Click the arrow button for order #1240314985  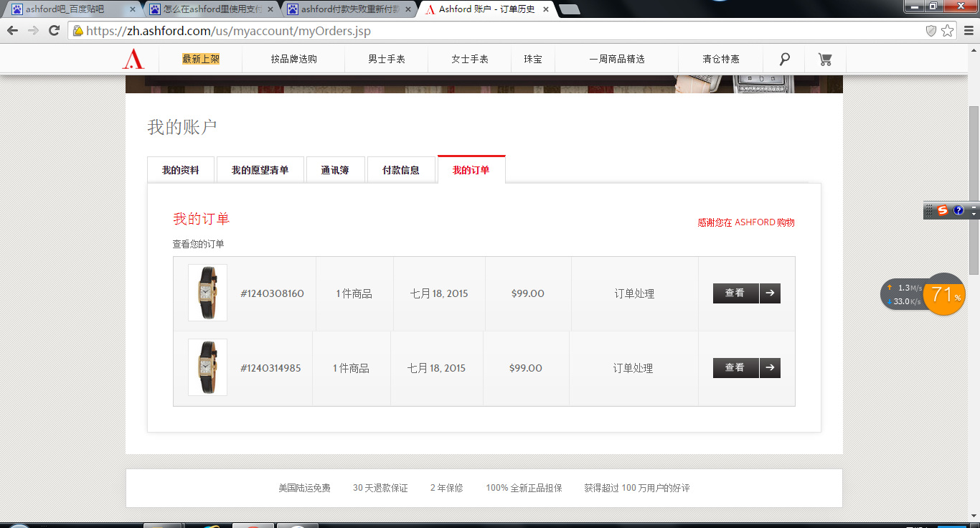coord(770,368)
